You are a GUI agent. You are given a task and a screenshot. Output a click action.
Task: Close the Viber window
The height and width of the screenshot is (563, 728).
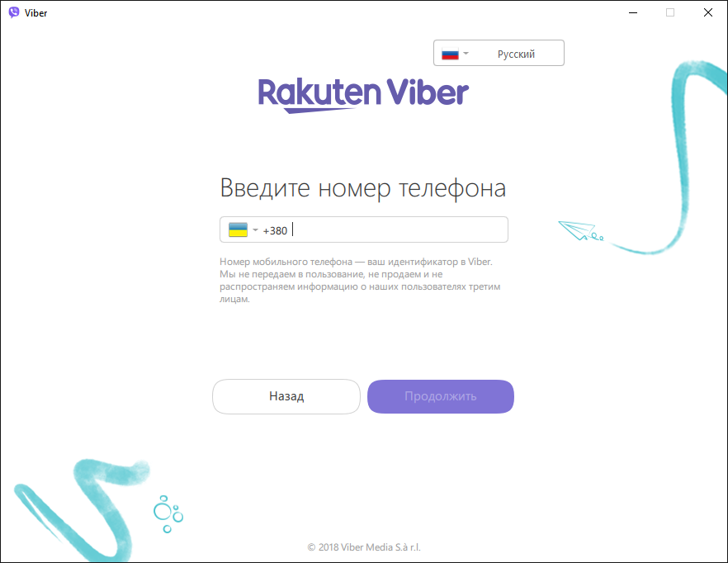(x=707, y=12)
